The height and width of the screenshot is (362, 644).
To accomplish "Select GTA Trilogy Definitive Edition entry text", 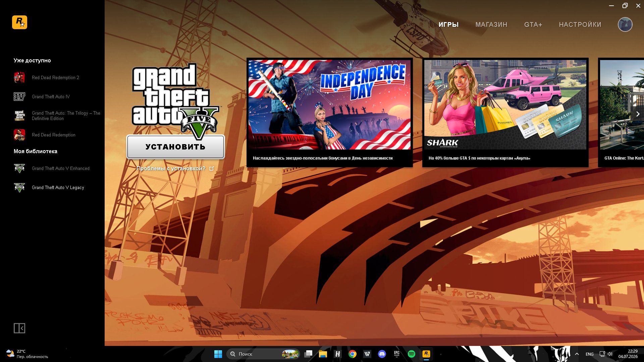I will coord(66,116).
